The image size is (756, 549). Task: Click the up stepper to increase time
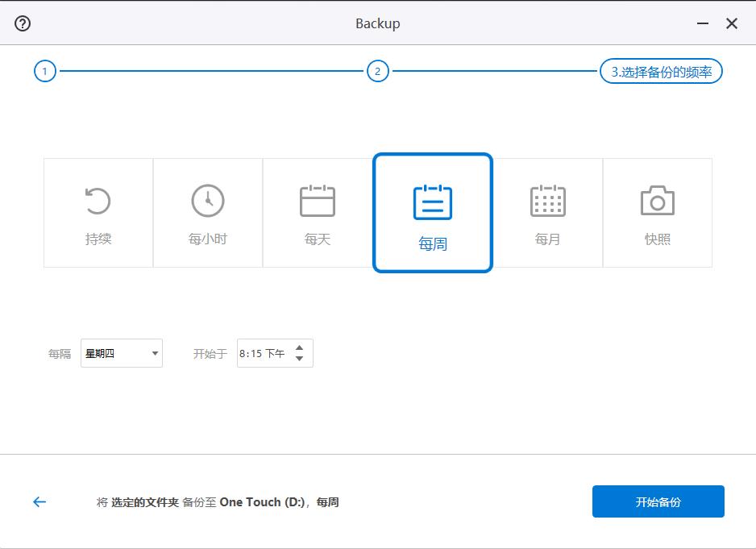(x=297, y=347)
